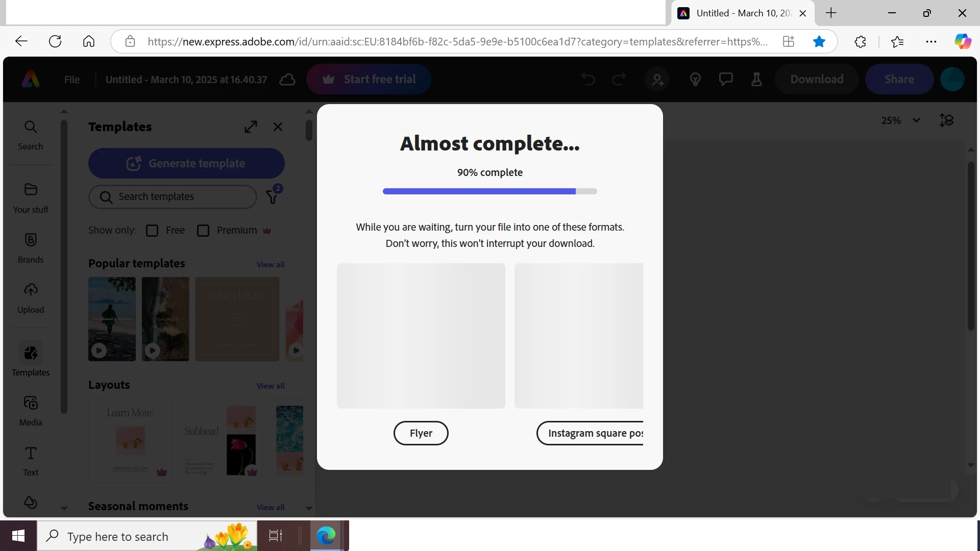Open Your stuff folder icon
This screenshot has width=980, height=551.
coord(31,198)
